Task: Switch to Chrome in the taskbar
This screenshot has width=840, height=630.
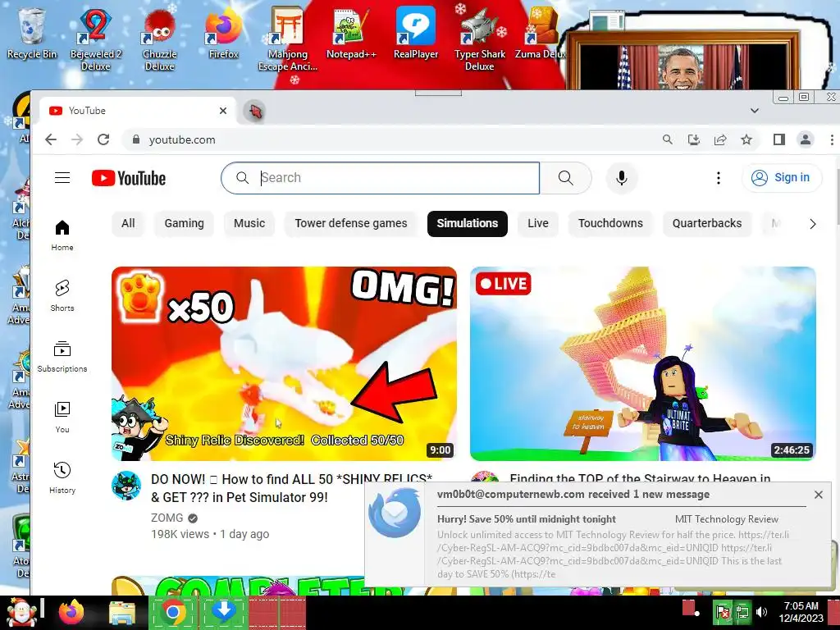Action: pos(172,613)
